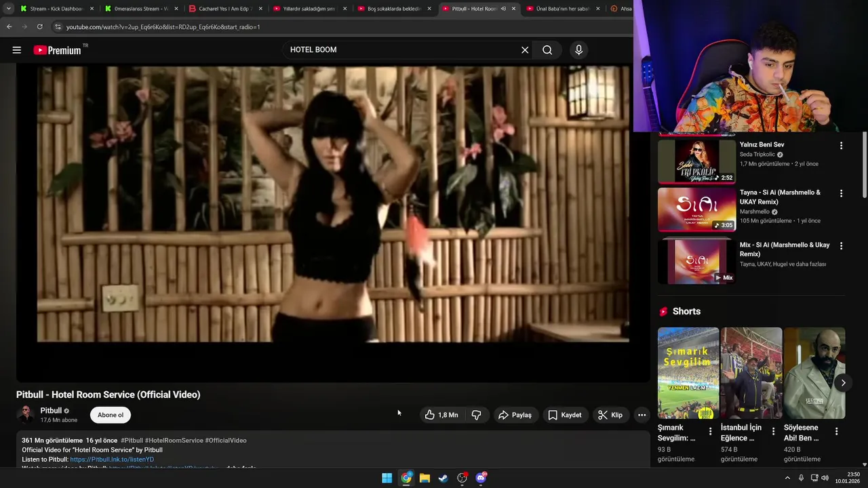Image resolution: width=868 pixels, height=488 pixels.
Task: Open the Söylesene Abi short
Action: tap(814, 373)
